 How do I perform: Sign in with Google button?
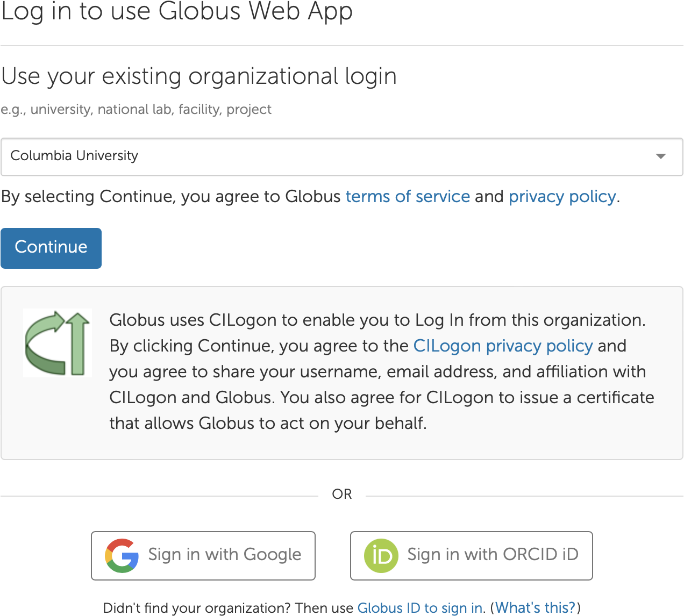(203, 555)
